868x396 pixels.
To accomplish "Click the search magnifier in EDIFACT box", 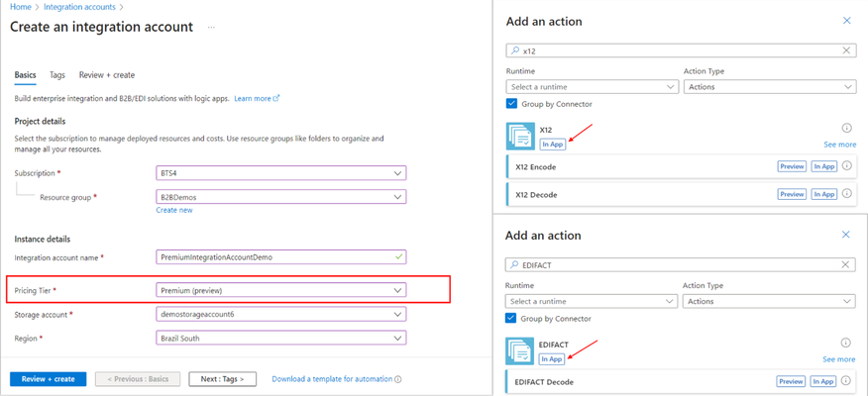I will click(514, 265).
